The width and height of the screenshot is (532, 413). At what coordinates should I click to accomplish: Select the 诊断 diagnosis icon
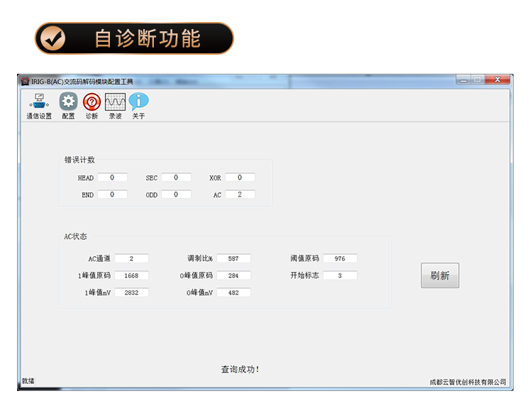(92, 106)
